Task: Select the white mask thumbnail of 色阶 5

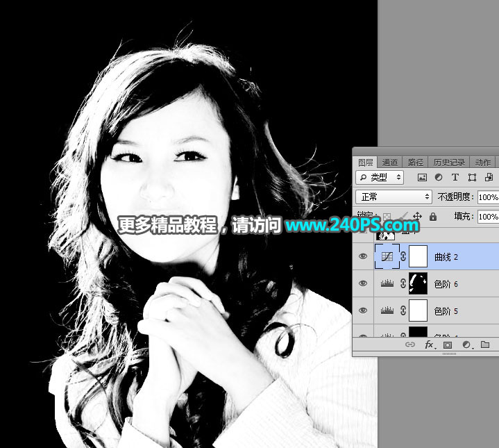Action: [x=418, y=310]
